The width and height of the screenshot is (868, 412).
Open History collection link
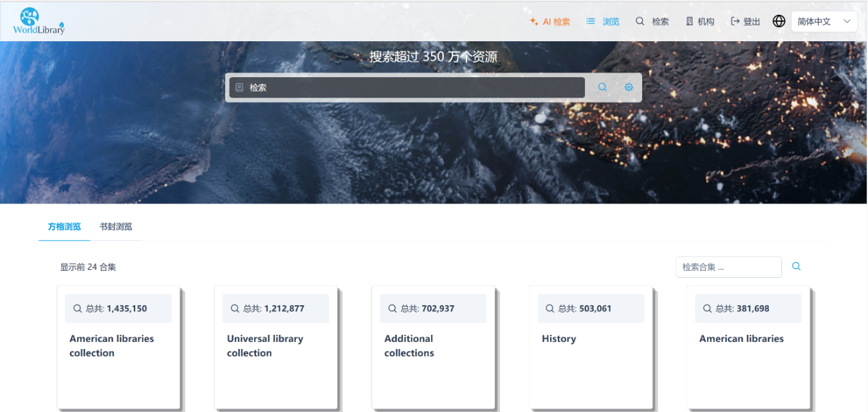point(559,339)
